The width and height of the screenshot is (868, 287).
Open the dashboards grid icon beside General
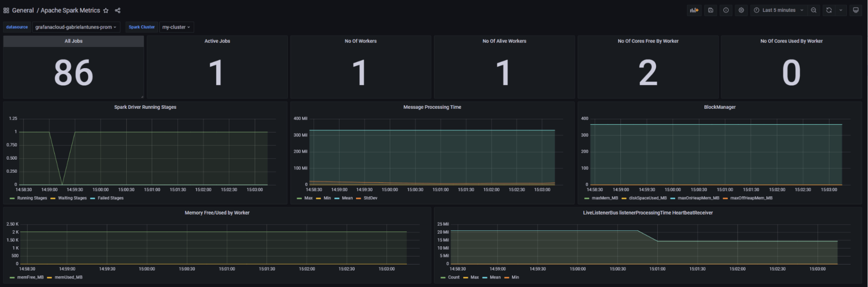coord(6,10)
